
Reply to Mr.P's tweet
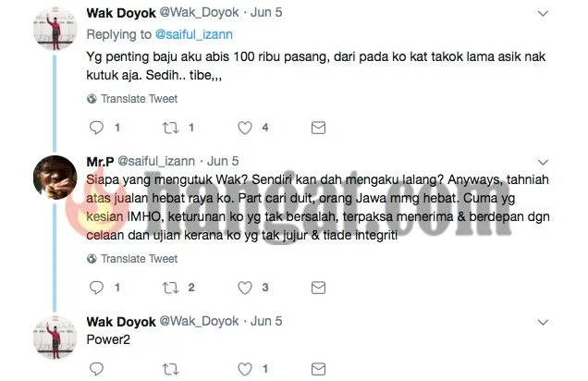[x=96, y=288]
